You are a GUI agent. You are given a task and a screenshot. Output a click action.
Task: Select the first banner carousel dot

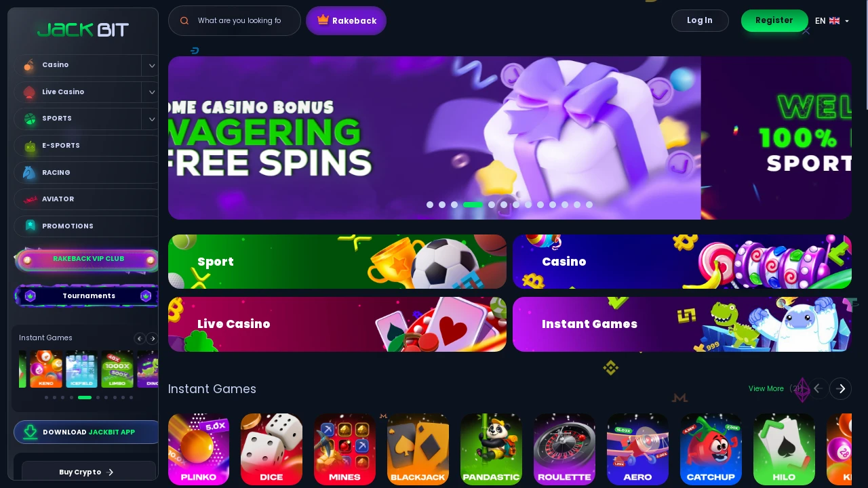pos(430,205)
